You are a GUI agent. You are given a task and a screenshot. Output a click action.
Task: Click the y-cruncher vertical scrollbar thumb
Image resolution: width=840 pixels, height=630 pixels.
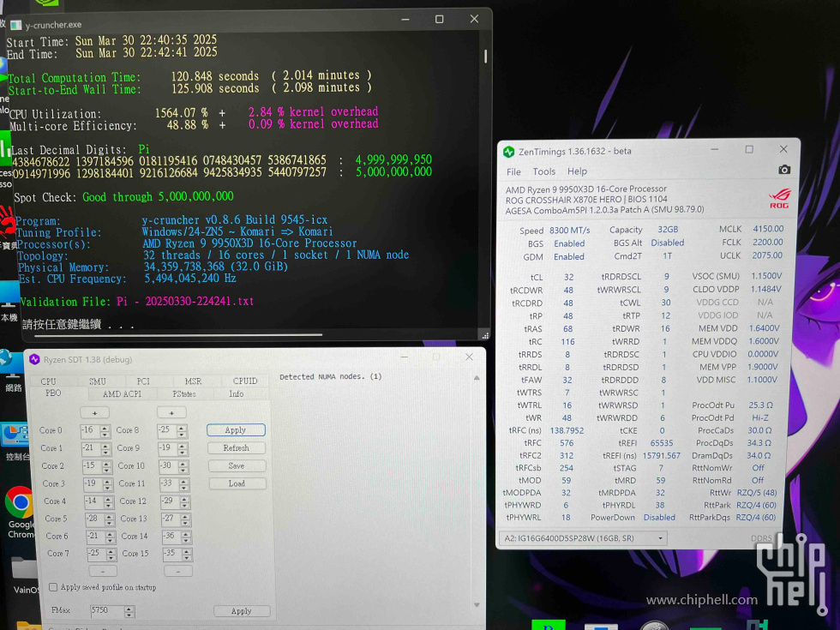485,56
